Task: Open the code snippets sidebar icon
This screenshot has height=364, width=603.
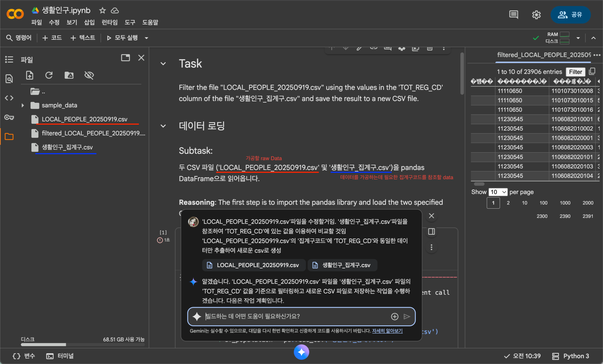Action: tap(9, 98)
